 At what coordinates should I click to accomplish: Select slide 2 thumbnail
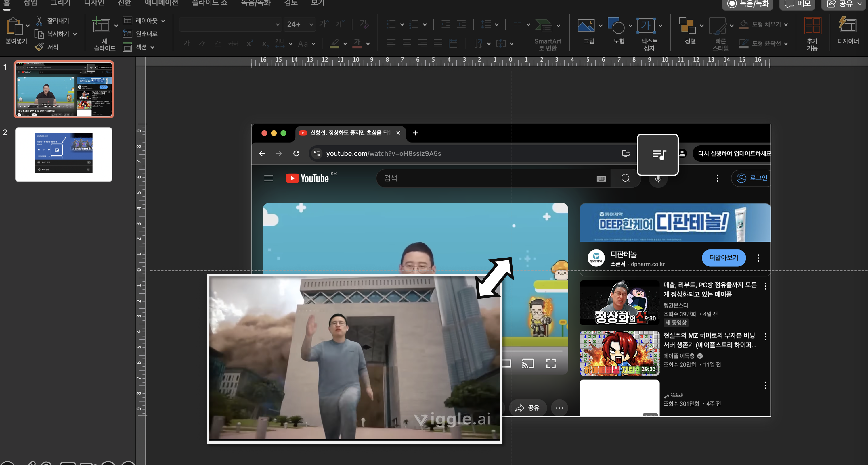coord(64,154)
